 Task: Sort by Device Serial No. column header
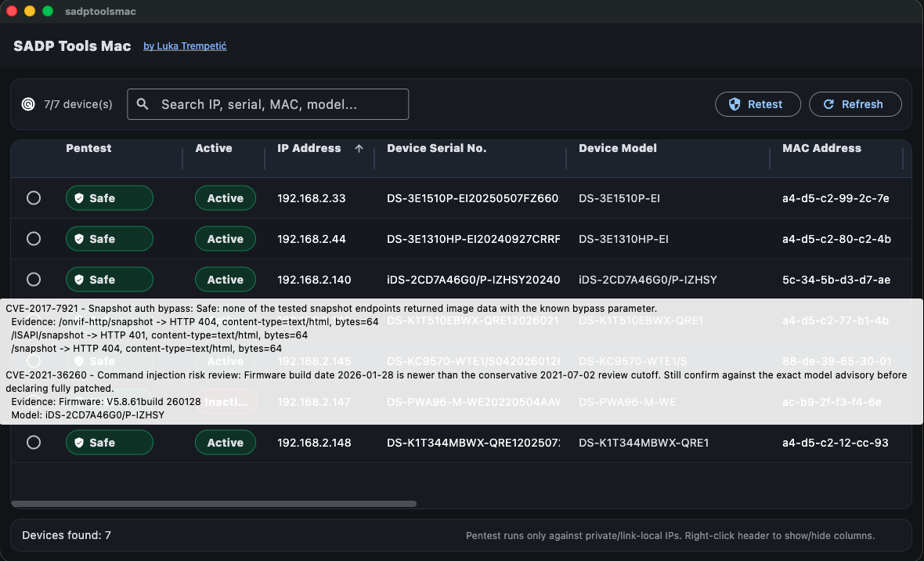(437, 148)
